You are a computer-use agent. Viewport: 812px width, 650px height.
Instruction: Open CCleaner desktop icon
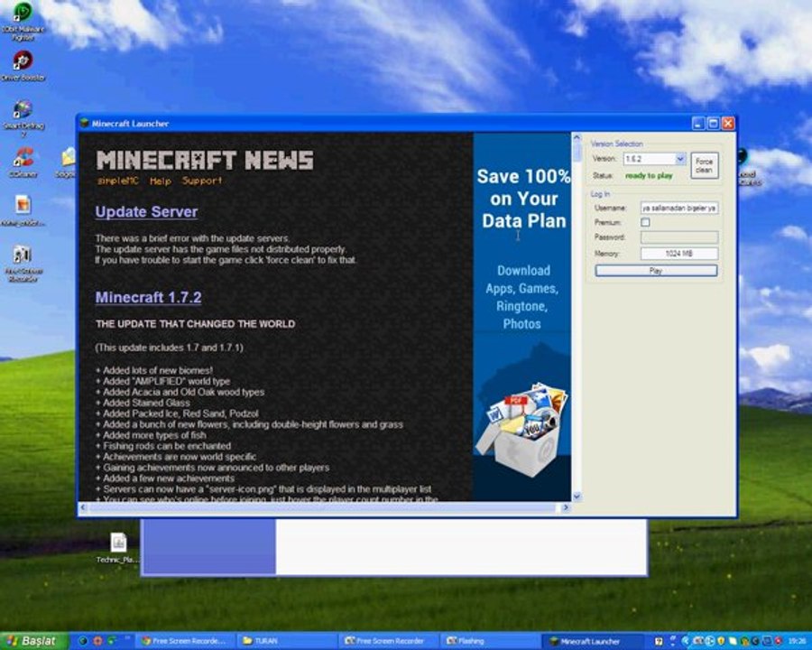tap(23, 162)
